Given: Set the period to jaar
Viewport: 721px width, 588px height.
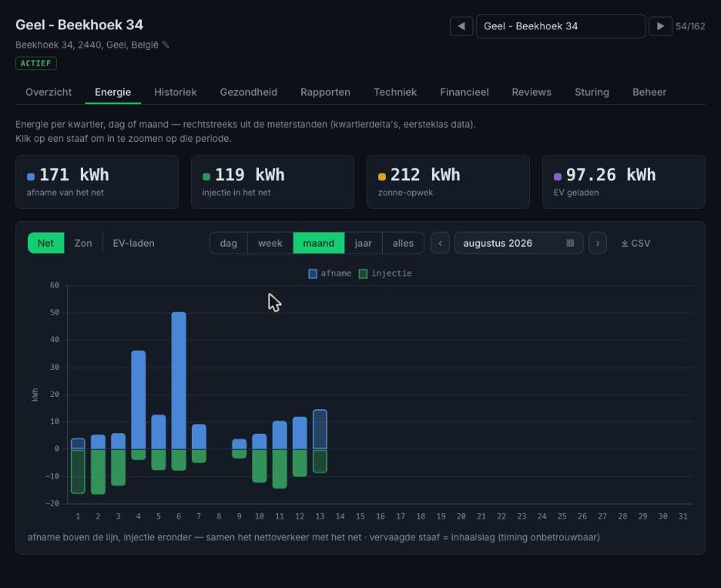Looking at the screenshot, I should tap(364, 243).
